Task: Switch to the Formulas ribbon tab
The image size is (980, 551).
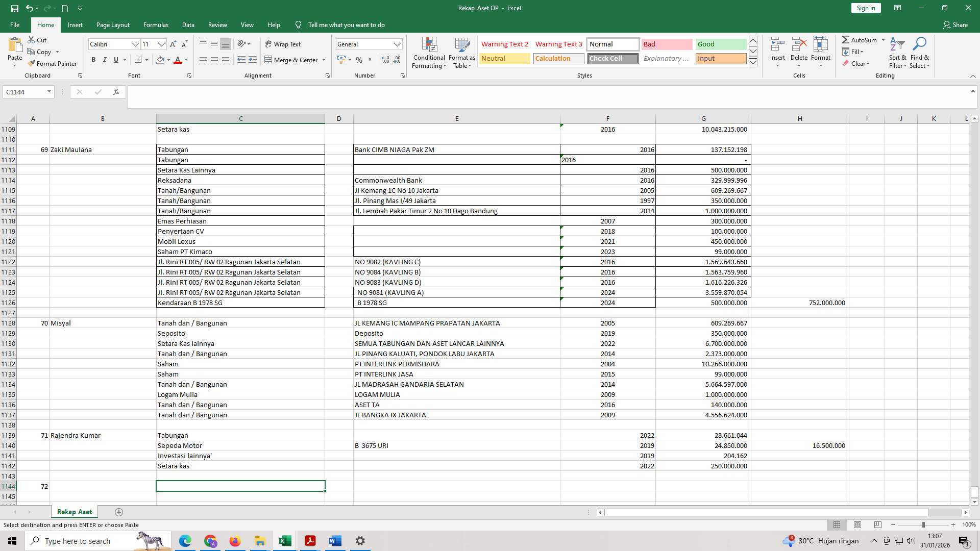Action: point(156,24)
